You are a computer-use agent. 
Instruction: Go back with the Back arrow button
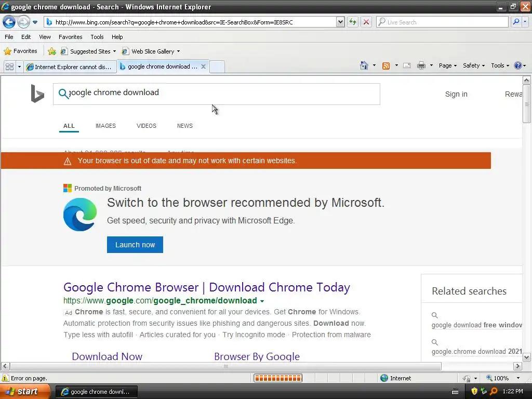[9, 22]
